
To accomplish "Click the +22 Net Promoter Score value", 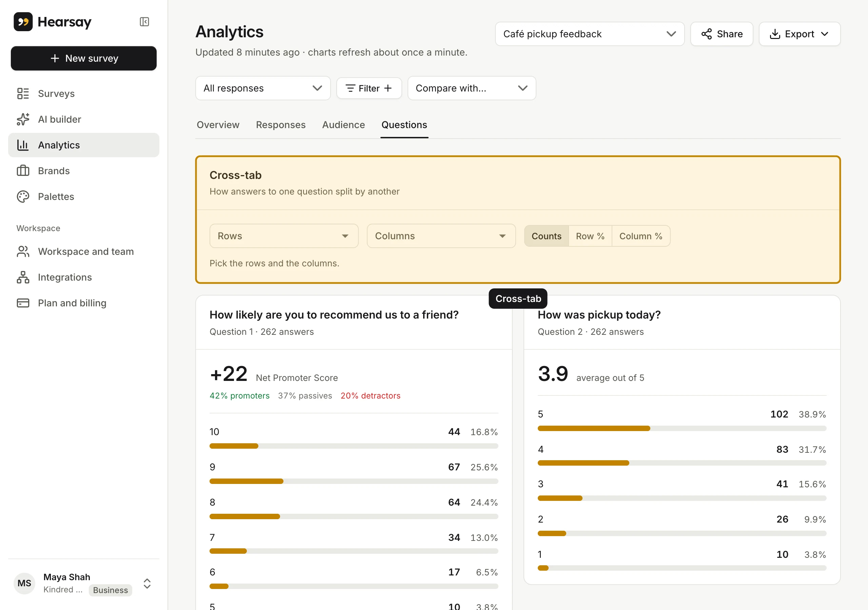I will tap(229, 374).
